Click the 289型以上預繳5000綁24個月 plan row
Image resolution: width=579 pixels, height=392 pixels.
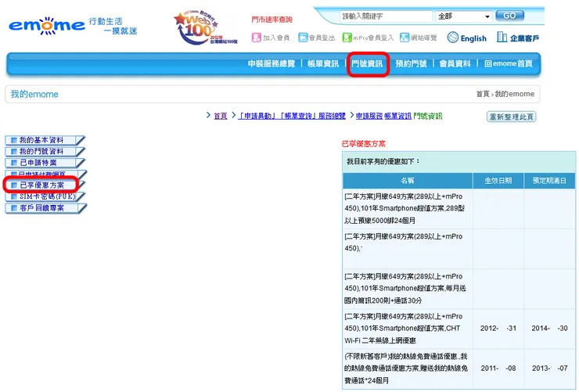(459, 209)
